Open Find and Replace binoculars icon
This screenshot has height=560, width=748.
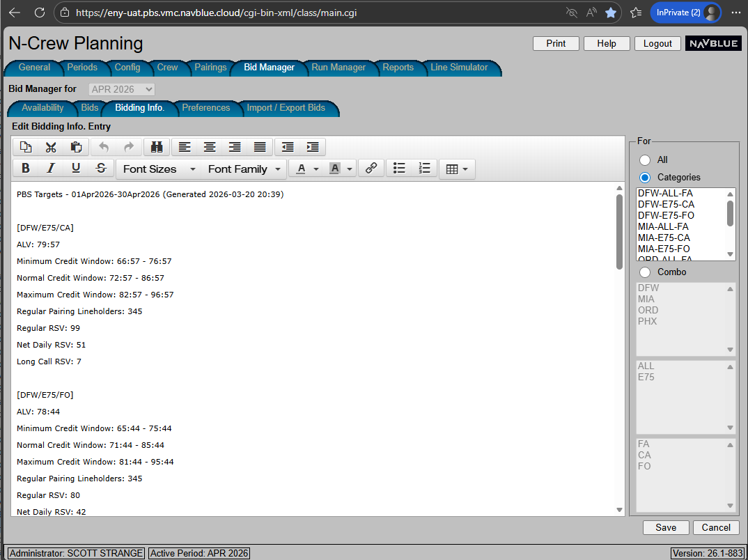tap(157, 147)
